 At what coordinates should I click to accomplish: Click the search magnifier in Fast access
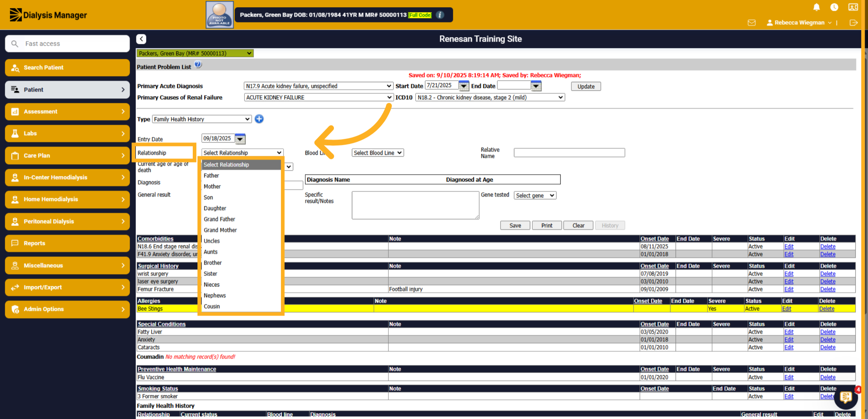(x=14, y=43)
